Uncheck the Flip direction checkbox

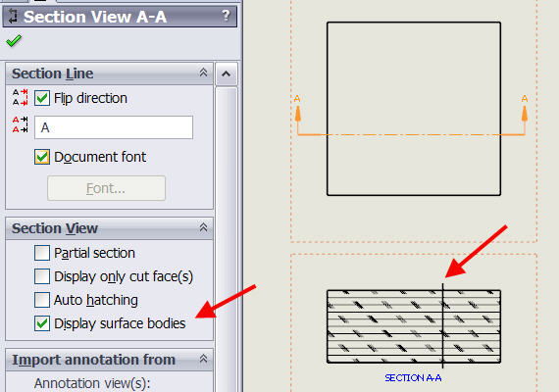click(x=42, y=98)
